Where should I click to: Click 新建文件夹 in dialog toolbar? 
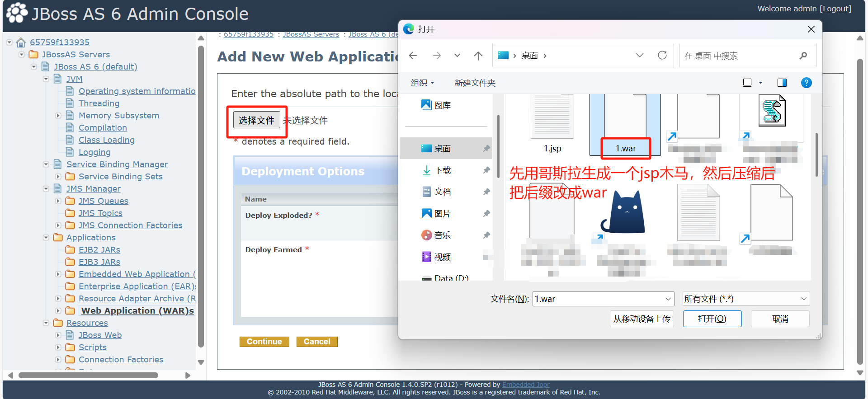click(x=475, y=83)
